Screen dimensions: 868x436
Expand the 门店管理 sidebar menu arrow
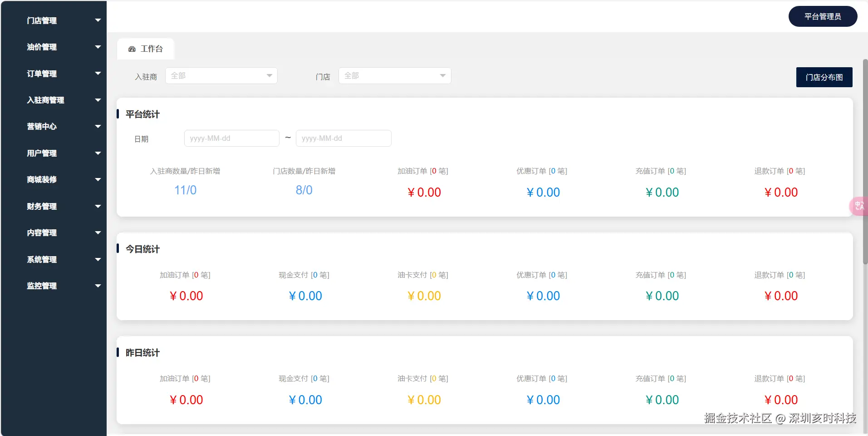pyautogui.click(x=98, y=20)
